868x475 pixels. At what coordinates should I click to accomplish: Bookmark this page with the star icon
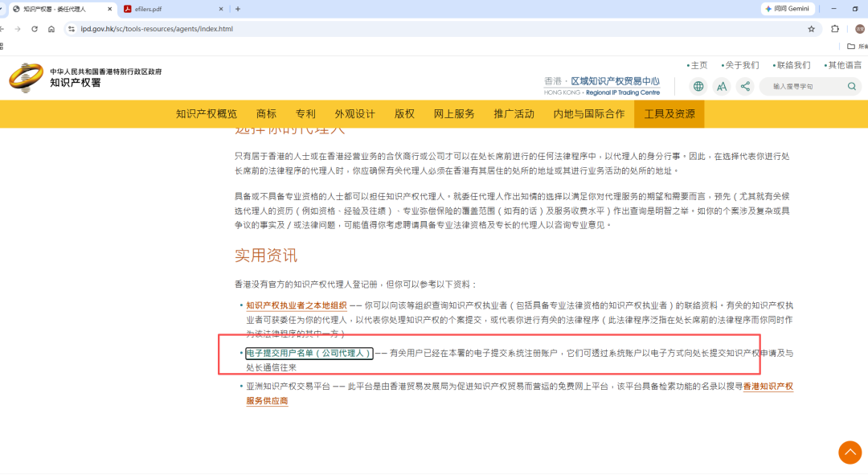[x=812, y=29]
